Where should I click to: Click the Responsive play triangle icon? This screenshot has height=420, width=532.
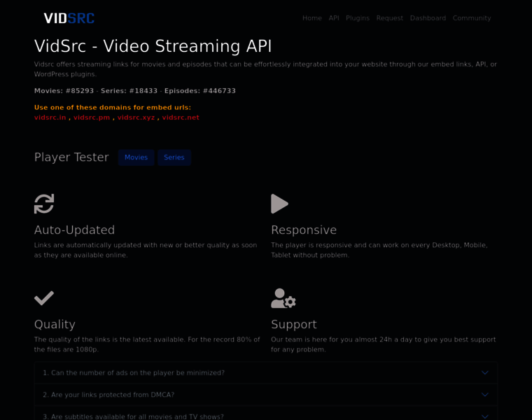(x=279, y=204)
